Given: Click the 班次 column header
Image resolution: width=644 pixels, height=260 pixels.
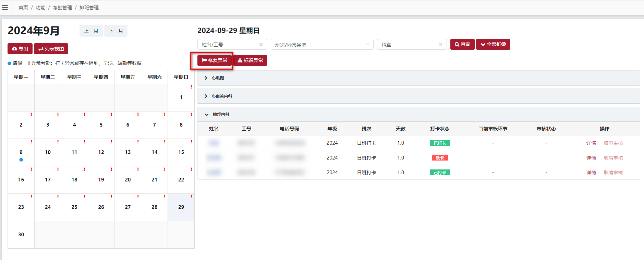Looking at the screenshot, I should pyautogui.click(x=366, y=129).
